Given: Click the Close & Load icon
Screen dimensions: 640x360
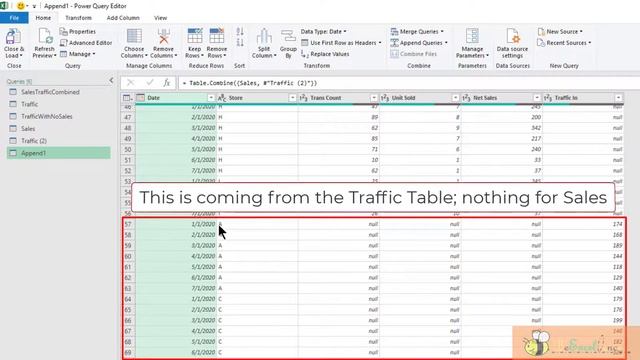Looking at the screenshot, I should (13, 37).
